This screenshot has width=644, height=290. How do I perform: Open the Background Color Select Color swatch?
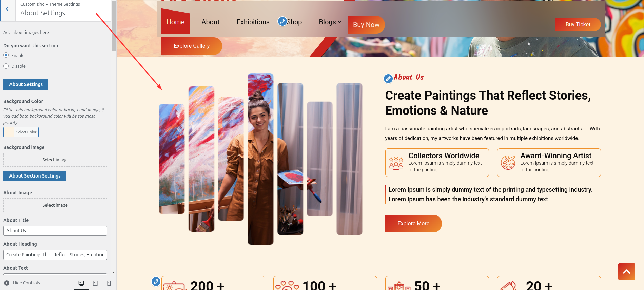click(21, 132)
